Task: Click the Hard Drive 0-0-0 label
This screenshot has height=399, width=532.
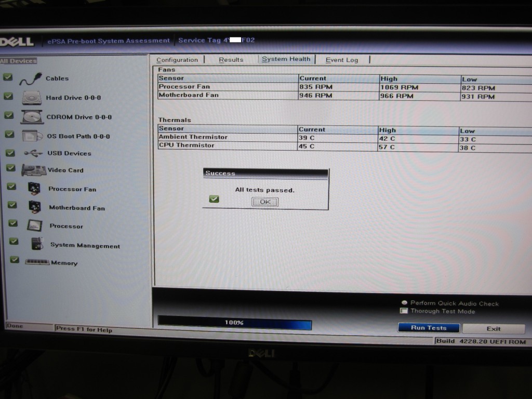Action: [73, 98]
